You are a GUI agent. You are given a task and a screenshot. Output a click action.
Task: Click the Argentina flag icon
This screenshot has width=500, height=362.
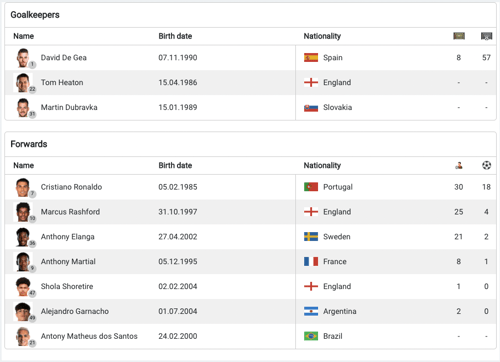pyautogui.click(x=311, y=311)
